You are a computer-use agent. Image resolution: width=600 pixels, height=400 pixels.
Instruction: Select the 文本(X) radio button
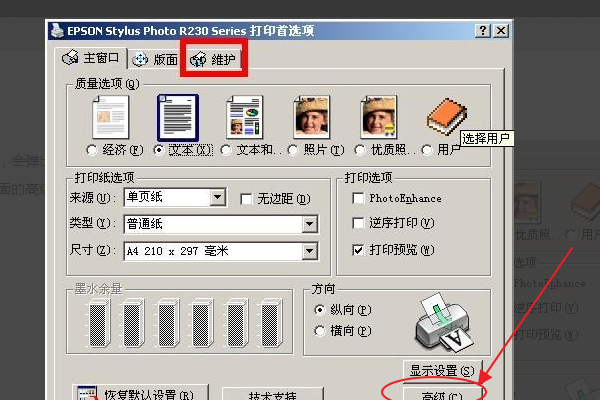159,150
